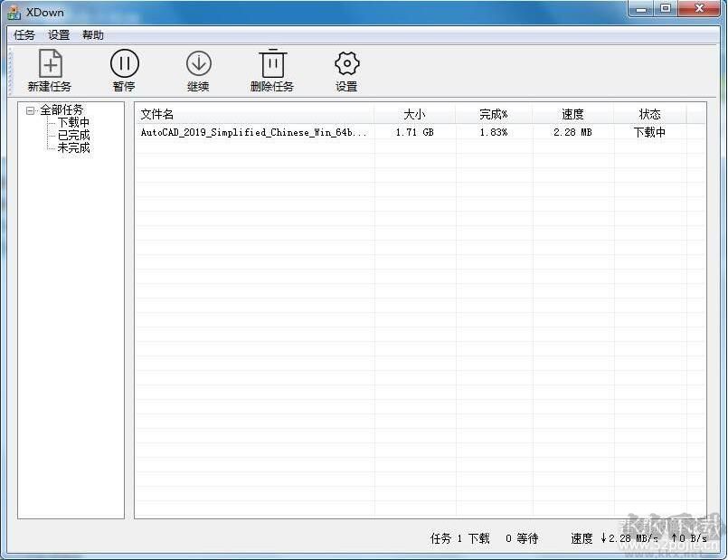Screen dimensions: 728x560
Task: Sort by the 大小 column header
Action: pyautogui.click(x=414, y=114)
